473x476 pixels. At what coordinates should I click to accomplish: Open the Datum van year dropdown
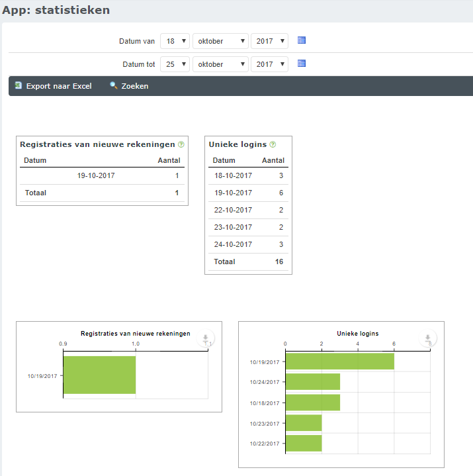pyautogui.click(x=269, y=41)
